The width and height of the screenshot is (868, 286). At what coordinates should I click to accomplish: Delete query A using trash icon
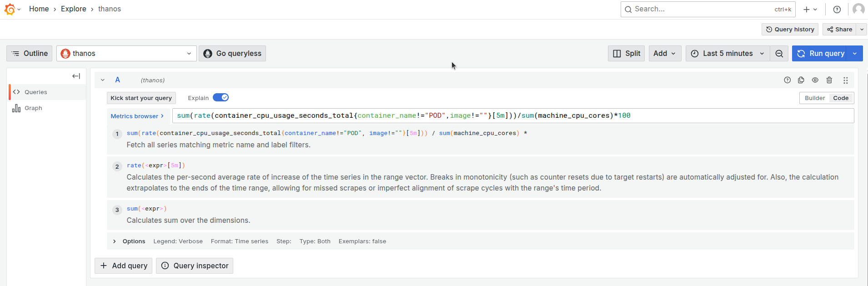point(829,80)
